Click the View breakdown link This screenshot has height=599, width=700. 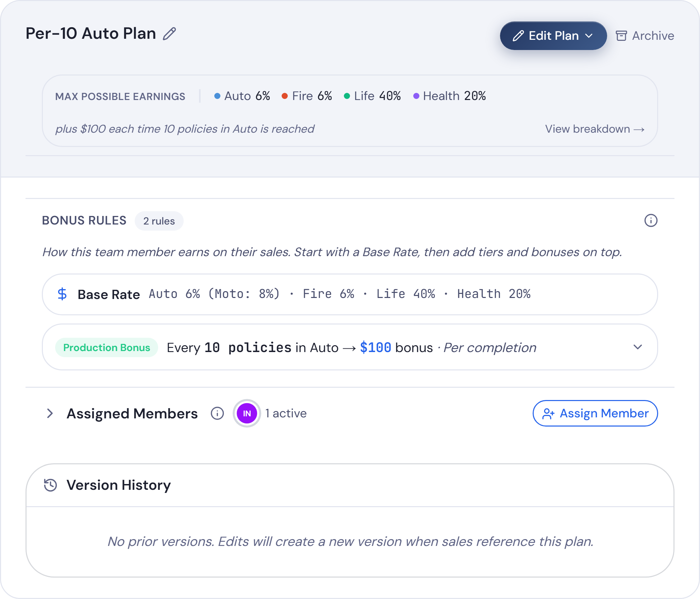pos(595,129)
